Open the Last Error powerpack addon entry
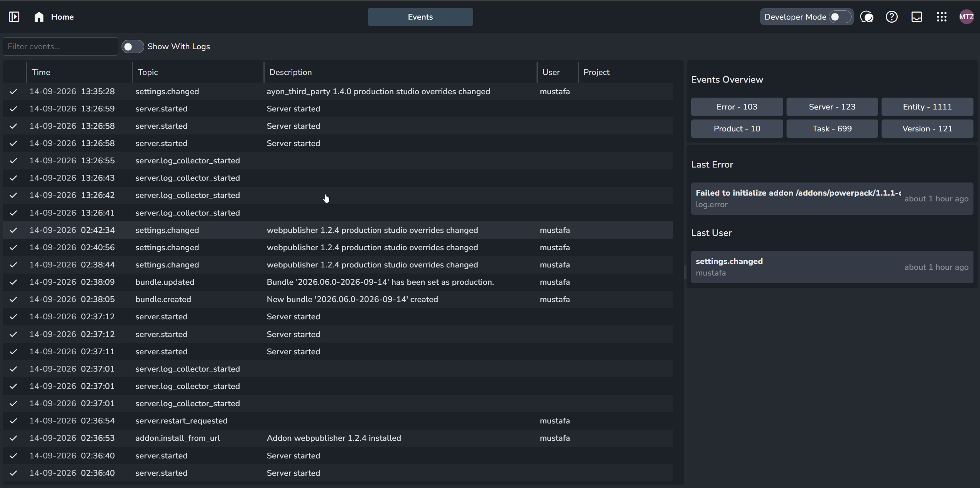This screenshot has width=980, height=488. pos(832,199)
